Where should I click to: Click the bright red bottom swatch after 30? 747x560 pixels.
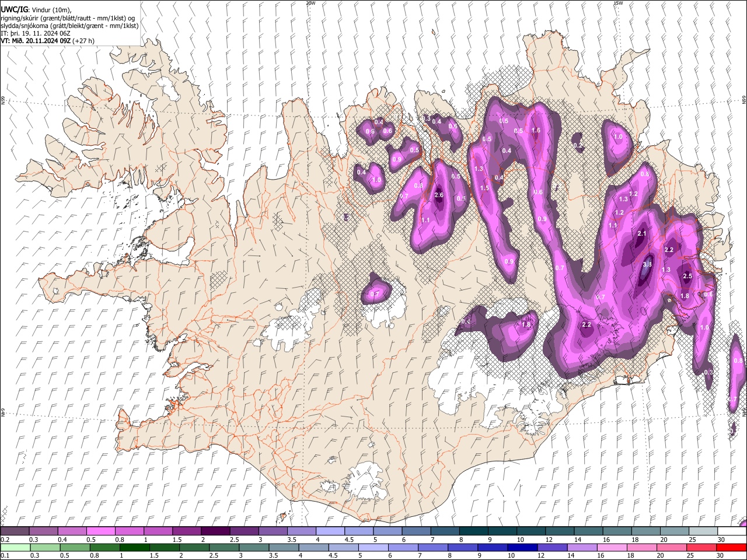click(731, 547)
